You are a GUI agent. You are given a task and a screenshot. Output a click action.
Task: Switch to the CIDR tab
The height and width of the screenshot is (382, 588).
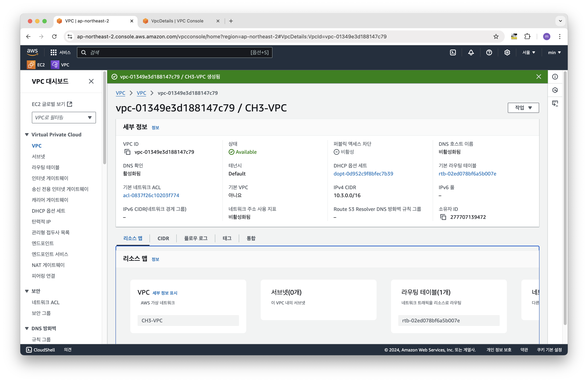click(163, 238)
